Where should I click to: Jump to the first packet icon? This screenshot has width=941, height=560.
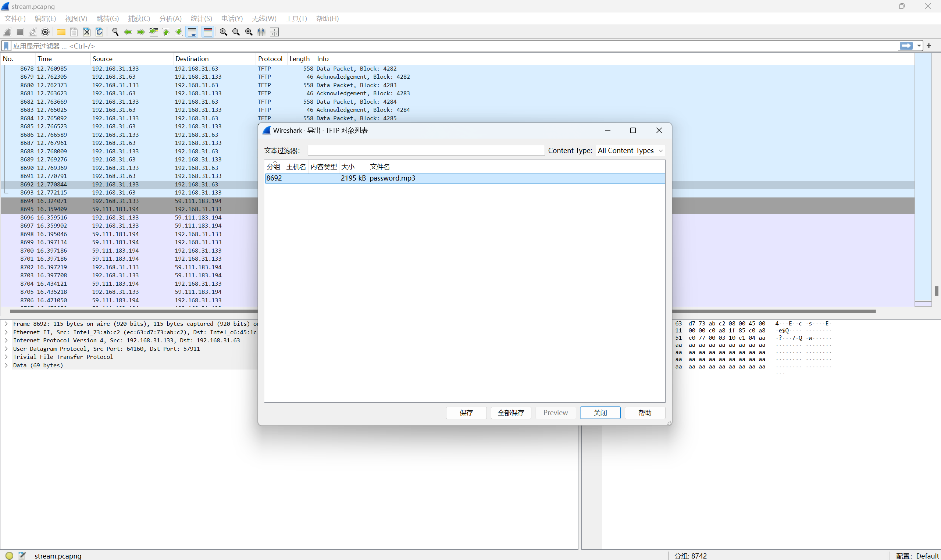coord(166,32)
